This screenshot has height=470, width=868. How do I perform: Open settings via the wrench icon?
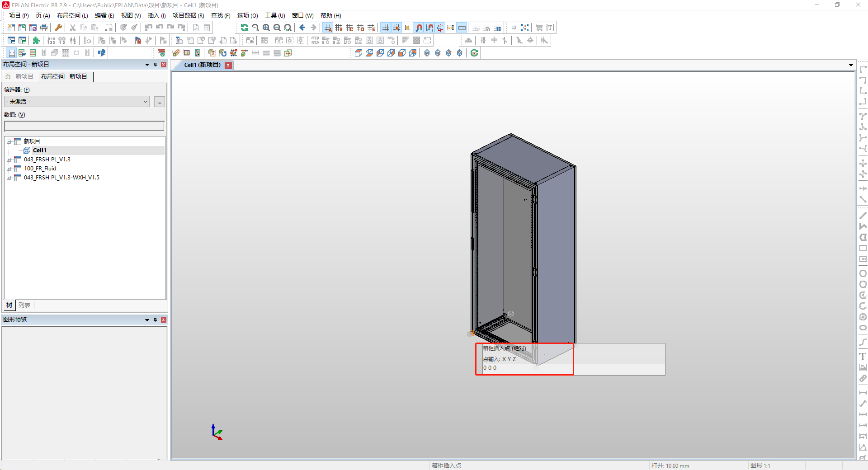coord(58,28)
